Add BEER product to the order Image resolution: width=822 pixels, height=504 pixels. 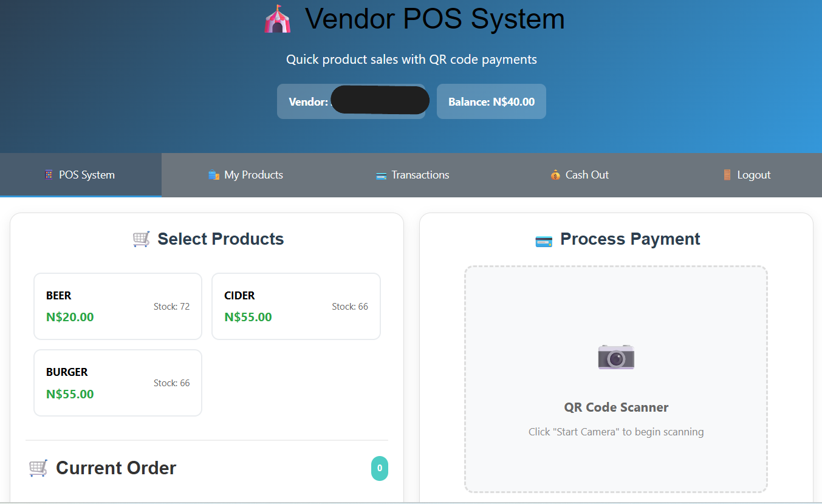point(118,306)
